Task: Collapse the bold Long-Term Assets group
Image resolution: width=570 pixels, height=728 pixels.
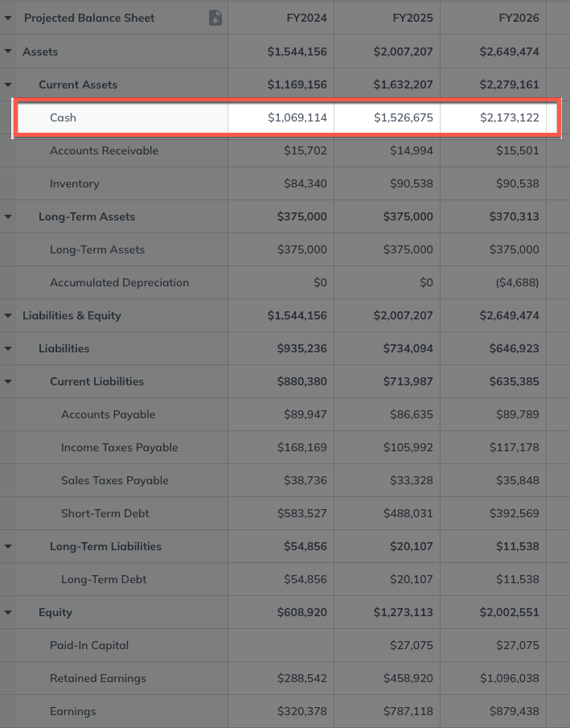Action: pyautogui.click(x=8, y=216)
